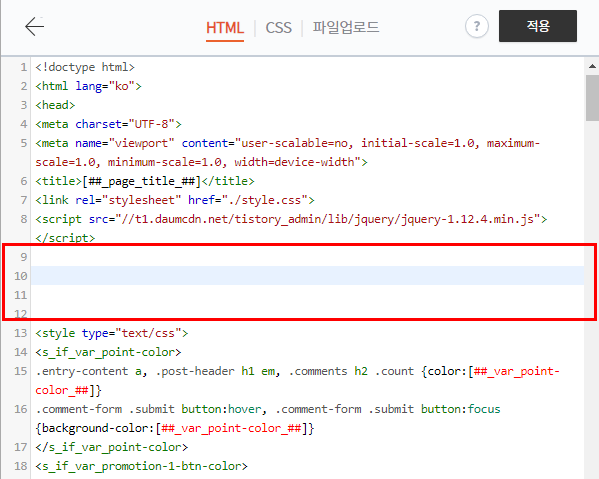Click the closing </s_if_var_point-color> line
This screenshot has height=479, width=599.
click(x=112, y=447)
